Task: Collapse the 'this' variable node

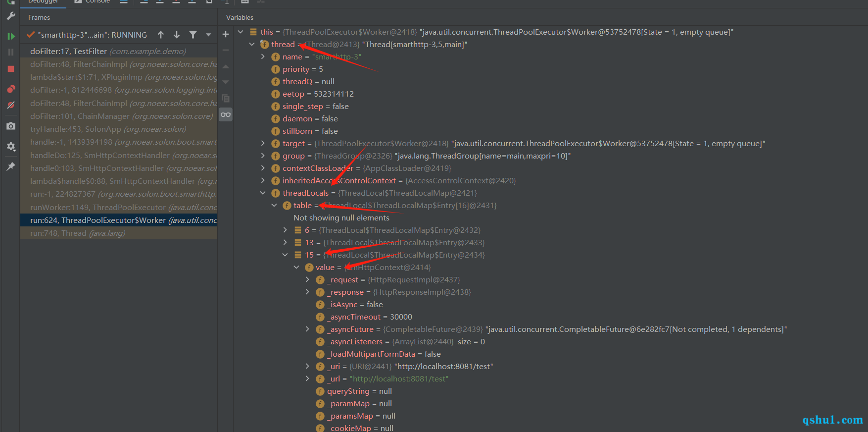Action: pos(241,32)
